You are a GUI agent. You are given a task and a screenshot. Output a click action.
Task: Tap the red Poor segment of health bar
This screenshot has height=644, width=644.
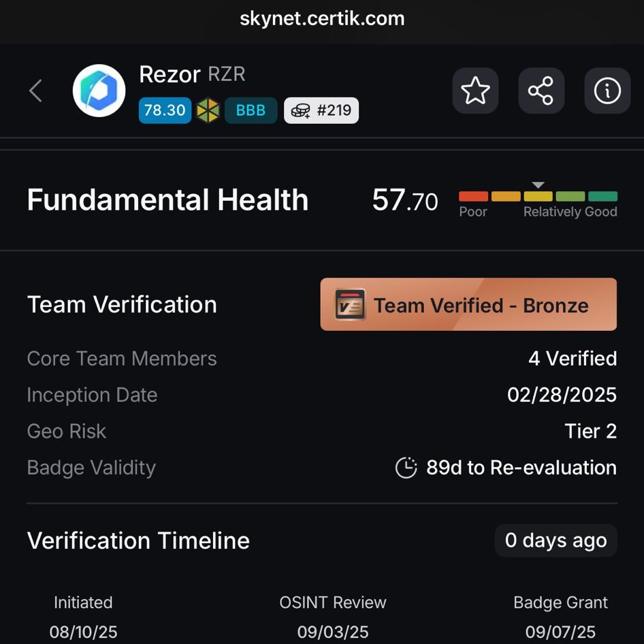[473, 196]
